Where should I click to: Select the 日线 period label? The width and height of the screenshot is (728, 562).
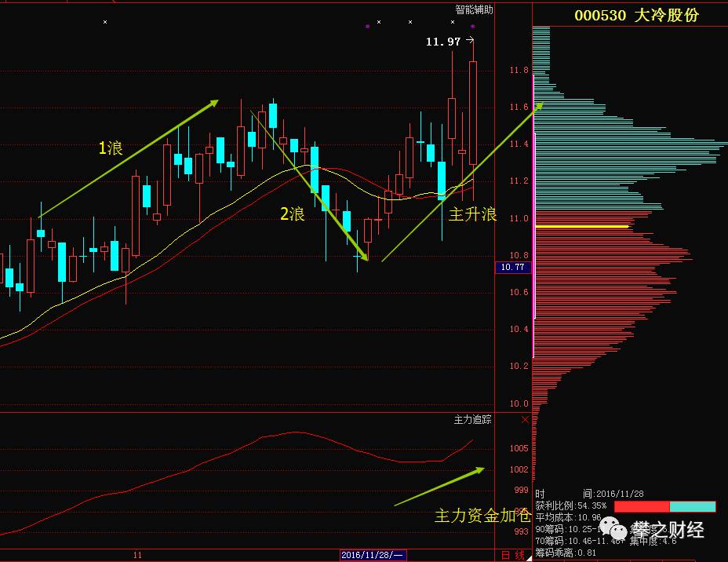513,555
